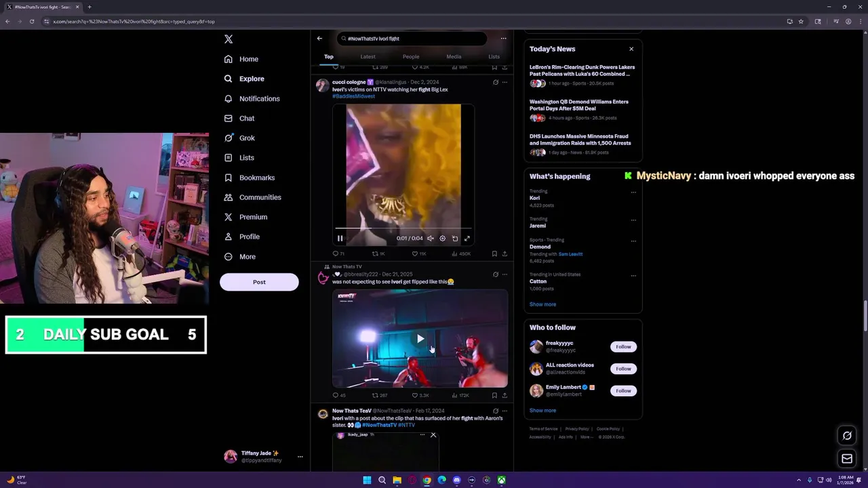Open the #BaddiesMidwest hashtag link

353,96
